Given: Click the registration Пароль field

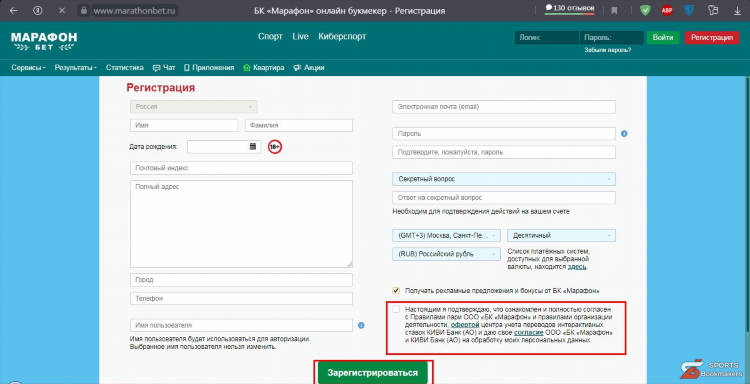Looking at the screenshot, I should click(x=504, y=133).
